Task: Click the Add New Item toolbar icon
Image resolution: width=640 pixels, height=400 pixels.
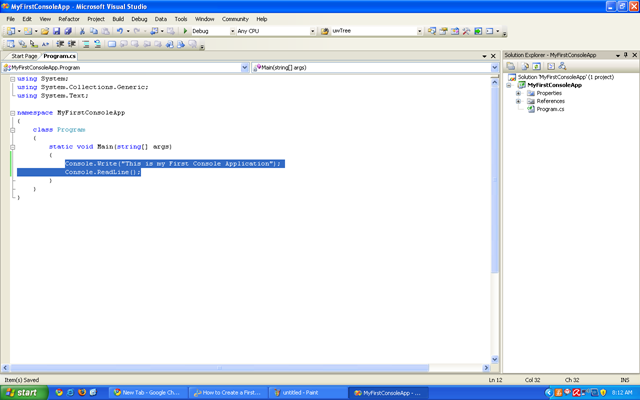Action: [28, 31]
